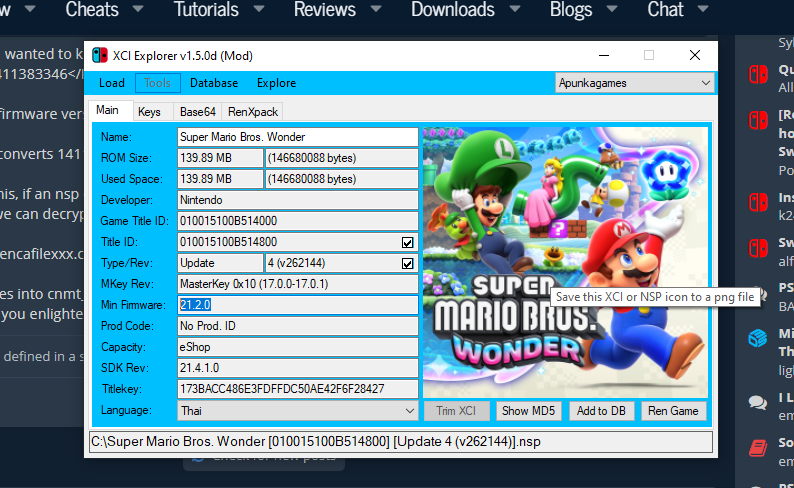Click the ROM Size field showing 139.89 MB
794x488 pixels.
(x=220, y=158)
